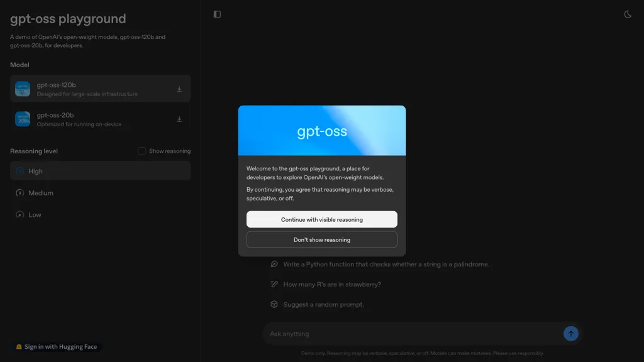The width and height of the screenshot is (644, 362).
Task: Enable Show reasoning checkbox
Action: point(142,151)
